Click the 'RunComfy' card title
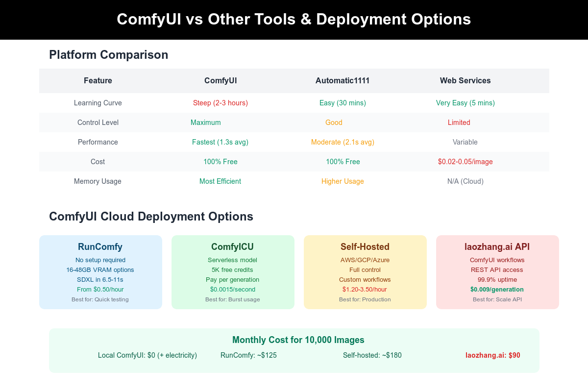Viewport: 588px width, 392px height. click(100, 247)
